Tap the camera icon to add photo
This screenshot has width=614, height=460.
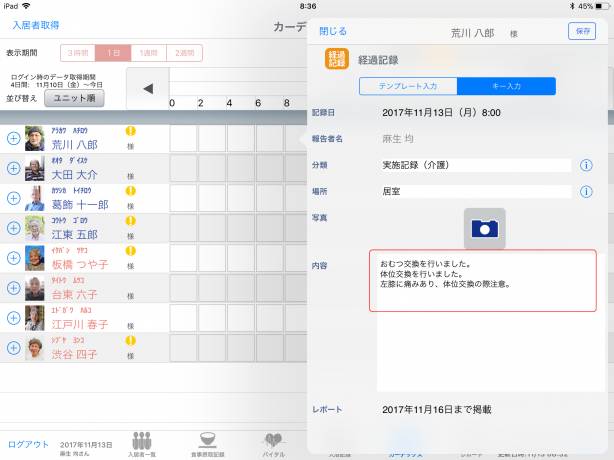coord(484,229)
